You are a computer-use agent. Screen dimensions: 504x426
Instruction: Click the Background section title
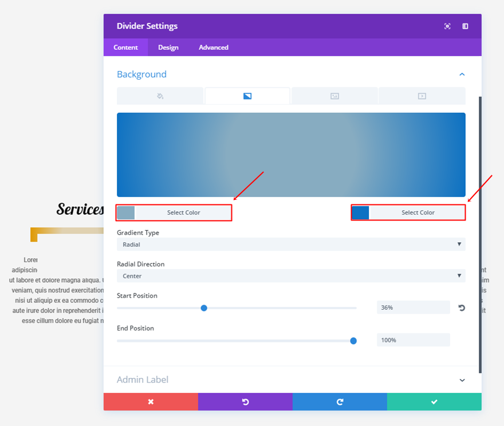pos(142,74)
